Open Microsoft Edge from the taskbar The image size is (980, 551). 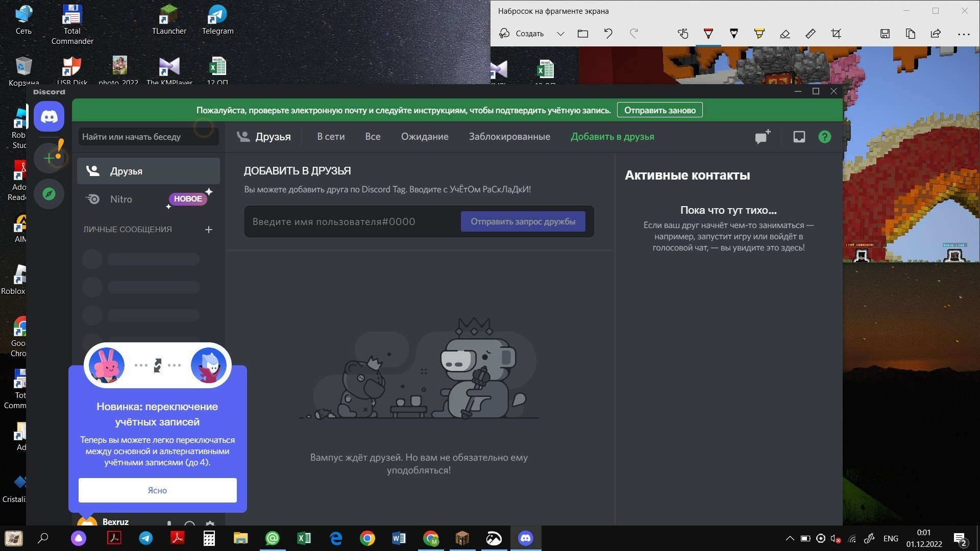pyautogui.click(x=336, y=538)
